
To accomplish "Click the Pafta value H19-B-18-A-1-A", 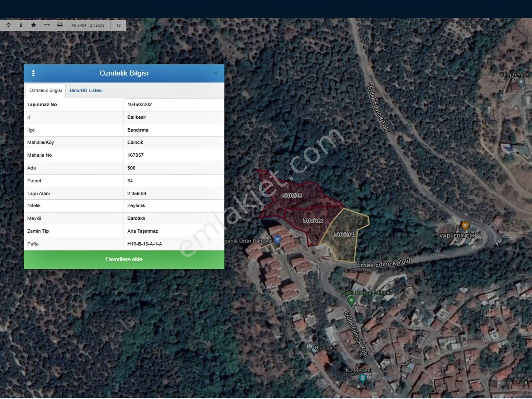I will (x=145, y=244).
